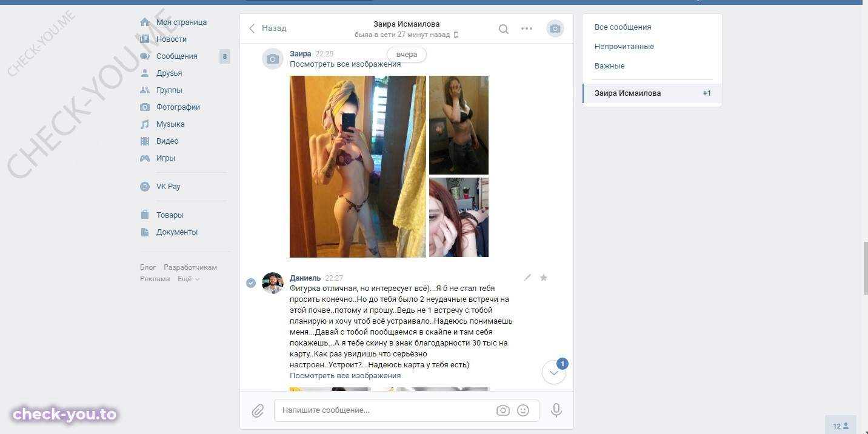The height and width of the screenshot is (434, 868).
Task: Click the вчера date label
Action: [x=407, y=55]
